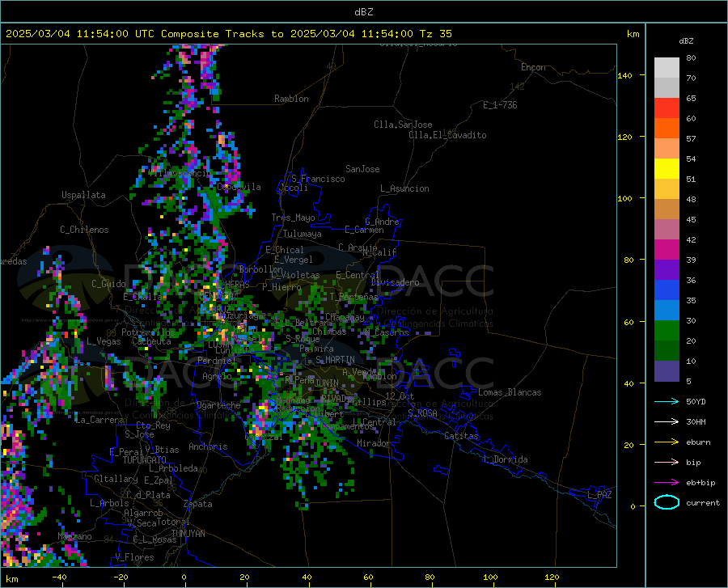Select the mauve 42-45 dBZ swatch

(x=667, y=229)
